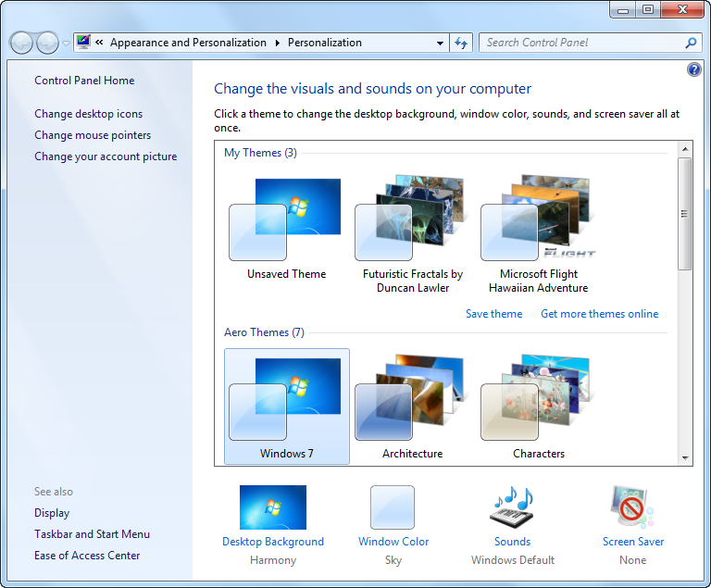
Task: Select the Unsaved Theme thumbnail
Action: point(286,220)
